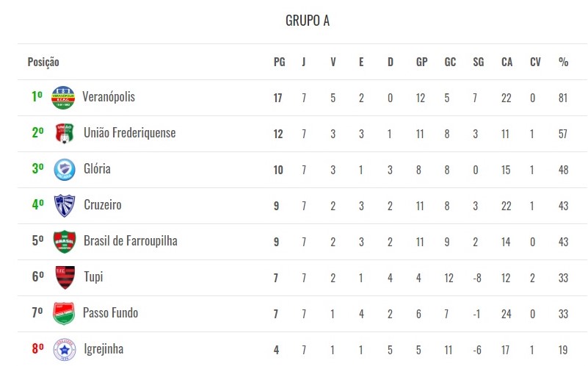The width and height of the screenshot is (588, 366).
Task: Click the União Frederiquense team logo
Action: 65,134
